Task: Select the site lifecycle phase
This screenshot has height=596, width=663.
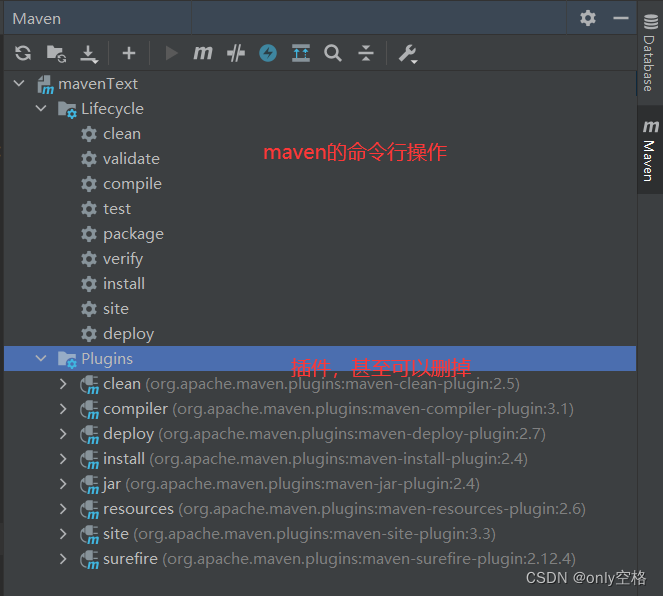Action: [x=116, y=309]
